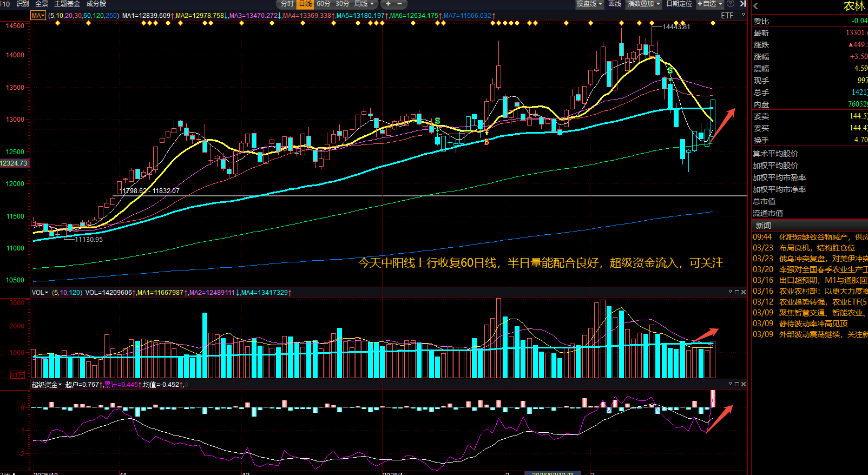
Task: Collapse right panel with back chevron
Action: point(756,6)
